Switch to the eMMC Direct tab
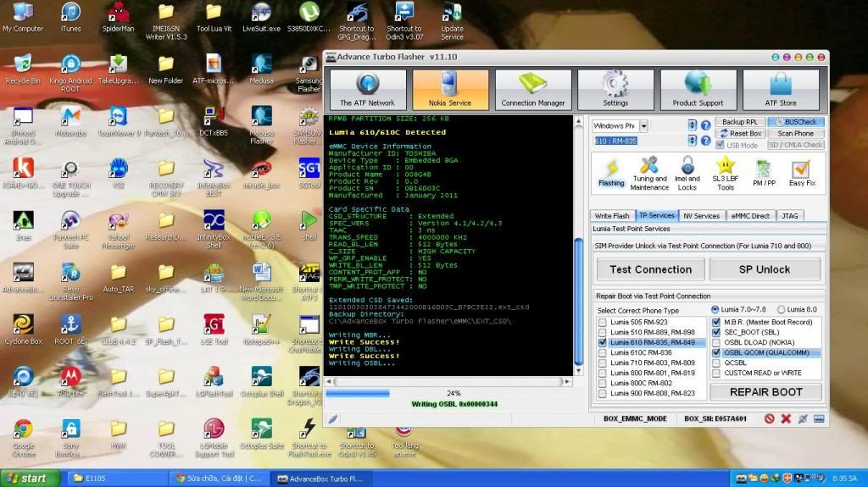The width and height of the screenshot is (868, 487). [x=750, y=216]
